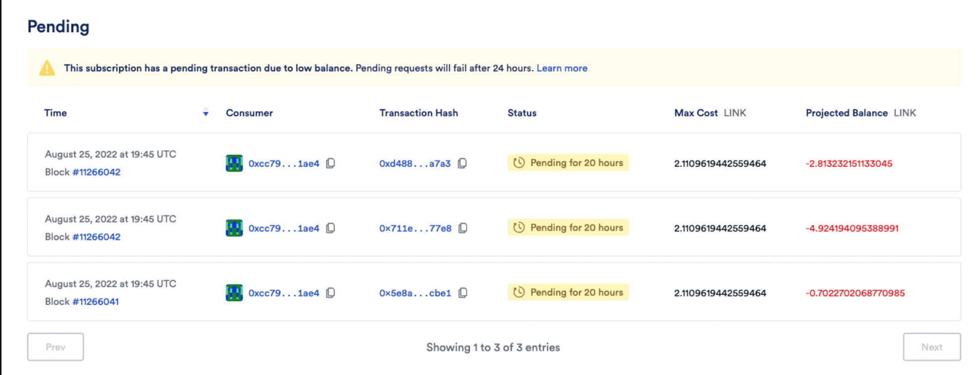
Task: Copy transaction hash 0x5e8a...cbe1
Action: point(461,293)
